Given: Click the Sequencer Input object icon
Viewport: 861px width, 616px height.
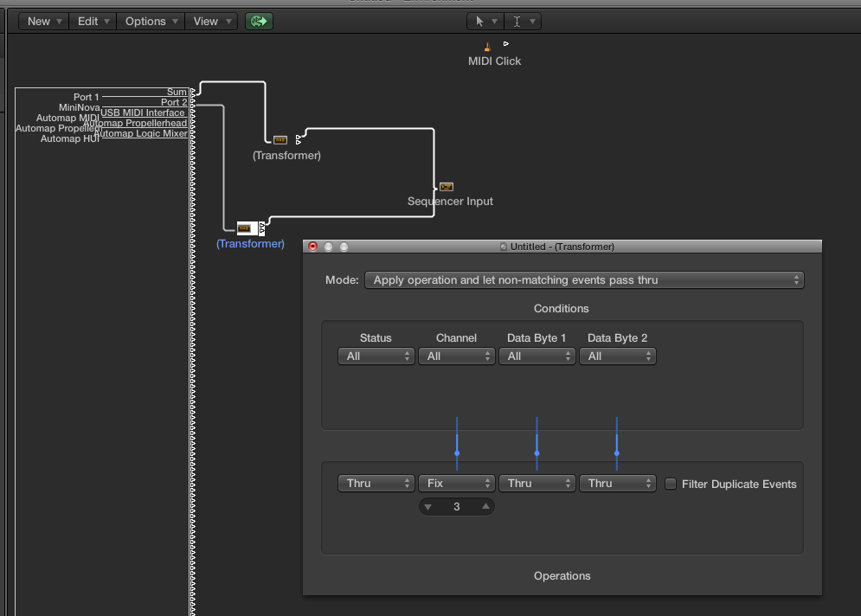Looking at the screenshot, I should click(447, 187).
